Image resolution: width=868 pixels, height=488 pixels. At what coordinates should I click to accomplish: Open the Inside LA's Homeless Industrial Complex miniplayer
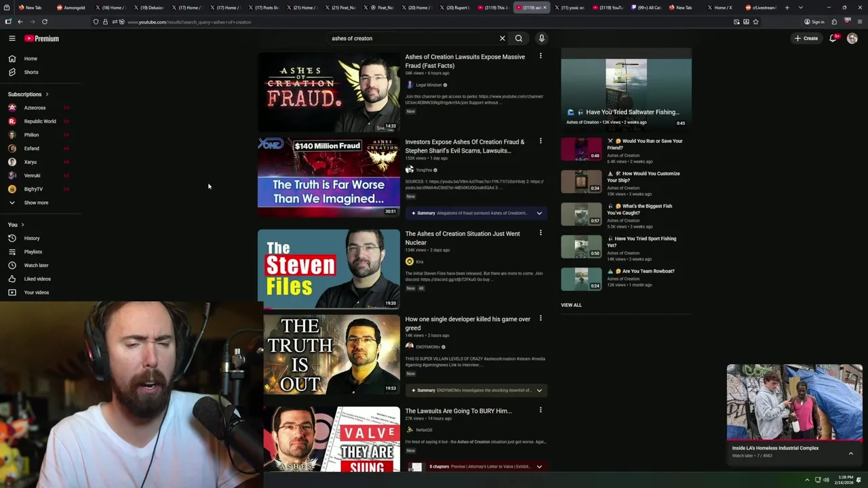[x=795, y=403]
